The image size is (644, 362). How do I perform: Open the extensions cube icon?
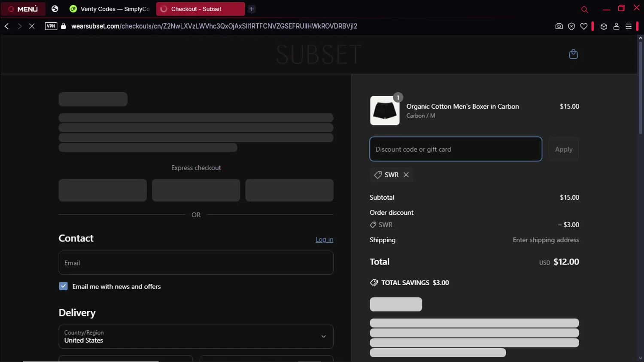coord(604,26)
